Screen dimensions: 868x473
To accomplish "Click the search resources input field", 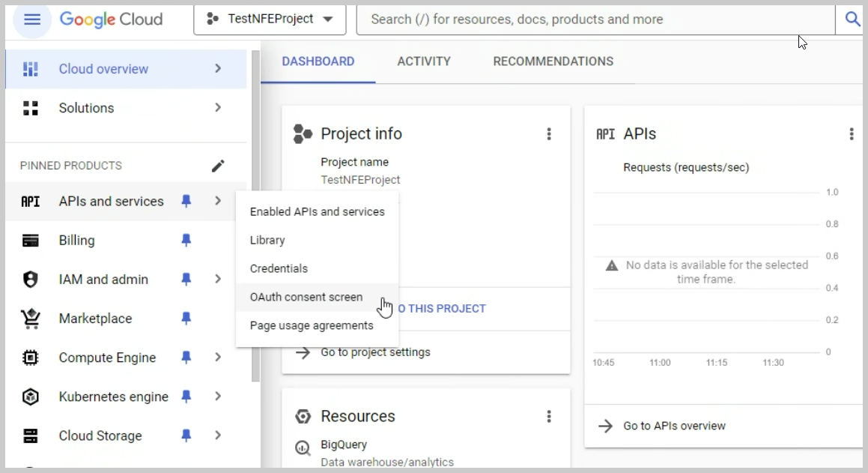I will click(595, 19).
